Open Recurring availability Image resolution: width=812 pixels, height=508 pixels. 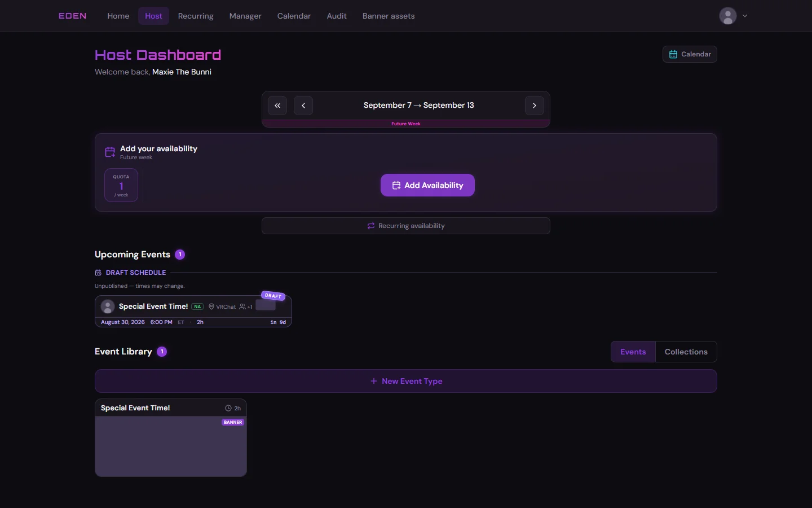pyautogui.click(x=406, y=226)
